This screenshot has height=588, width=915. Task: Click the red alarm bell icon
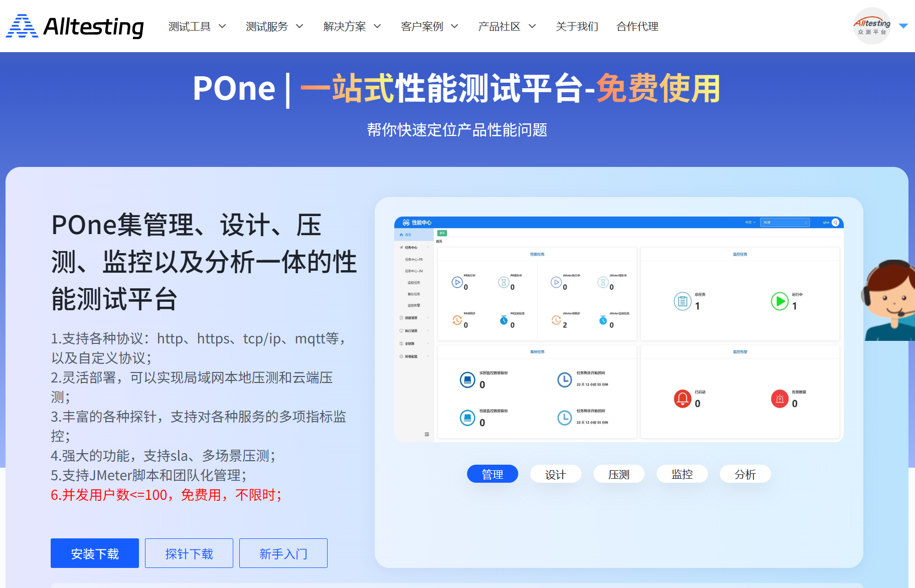(682, 399)
